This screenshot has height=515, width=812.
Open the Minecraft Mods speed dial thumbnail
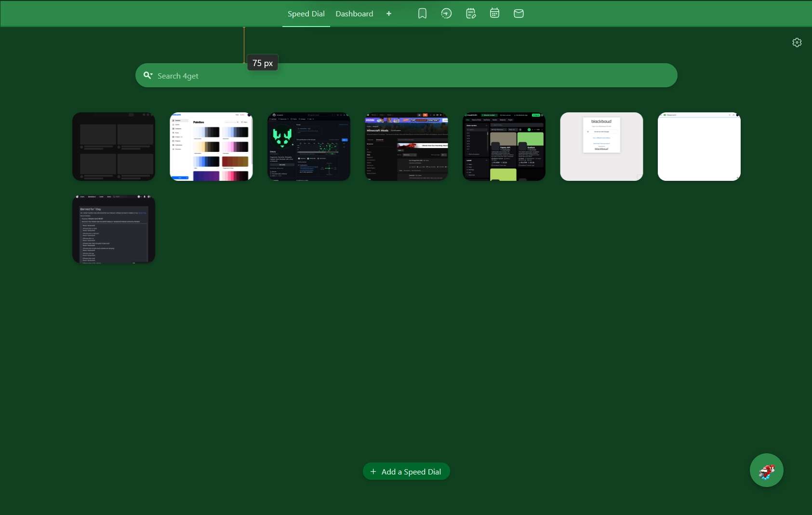tap(406, 147)
